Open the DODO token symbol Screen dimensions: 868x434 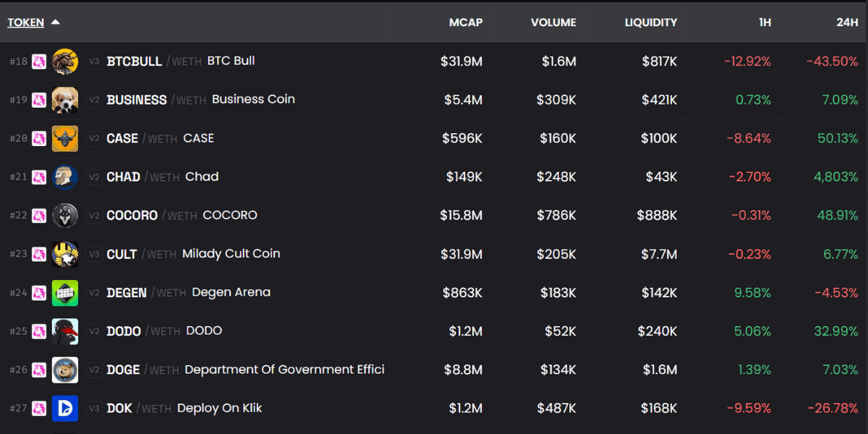tap(124, 331)
